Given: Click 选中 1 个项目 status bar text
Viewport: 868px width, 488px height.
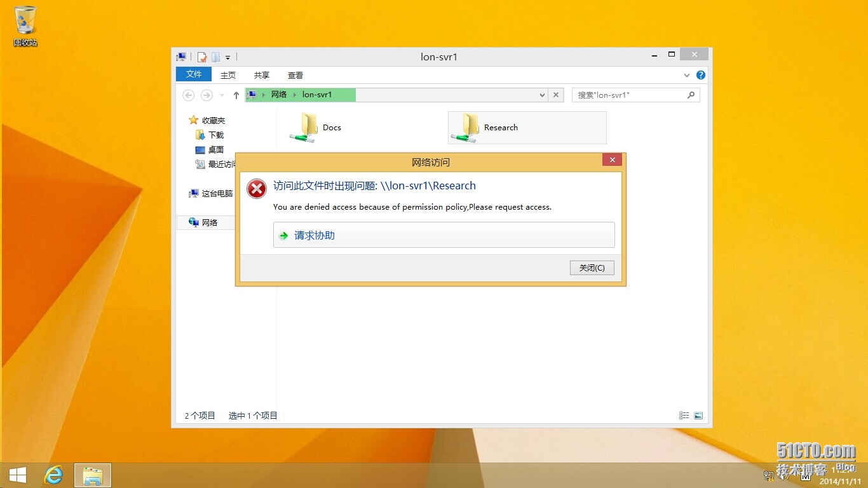Looking at the screenshot, I should pos(253,416).
